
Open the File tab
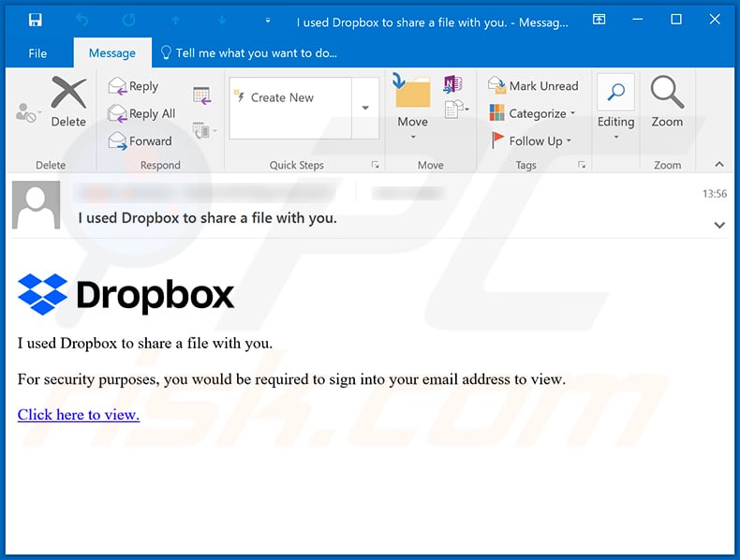(37, 53)
